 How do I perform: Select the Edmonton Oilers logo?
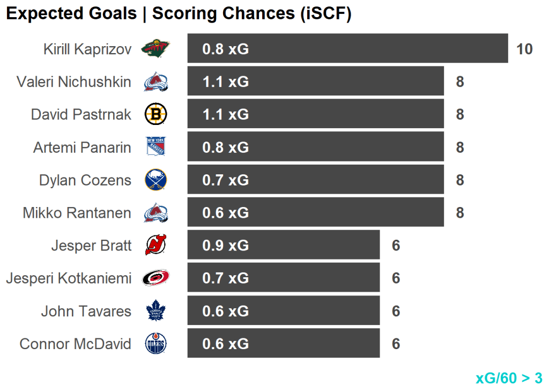click(x=155, y=344)
